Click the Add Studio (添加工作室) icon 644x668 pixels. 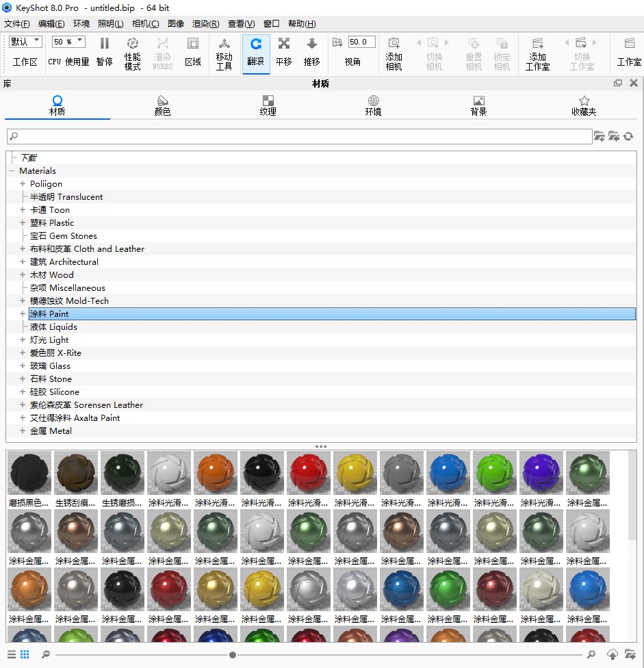(x=537, y=45)
